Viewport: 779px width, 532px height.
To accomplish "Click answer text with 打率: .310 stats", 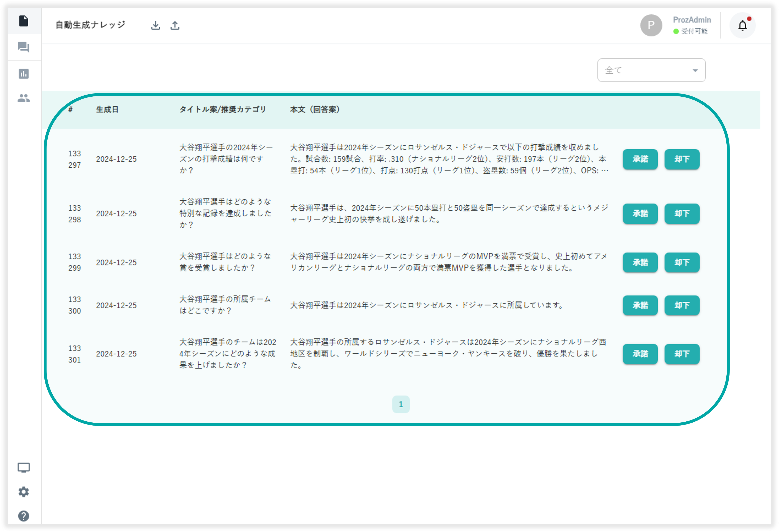I will pos(449,159).
